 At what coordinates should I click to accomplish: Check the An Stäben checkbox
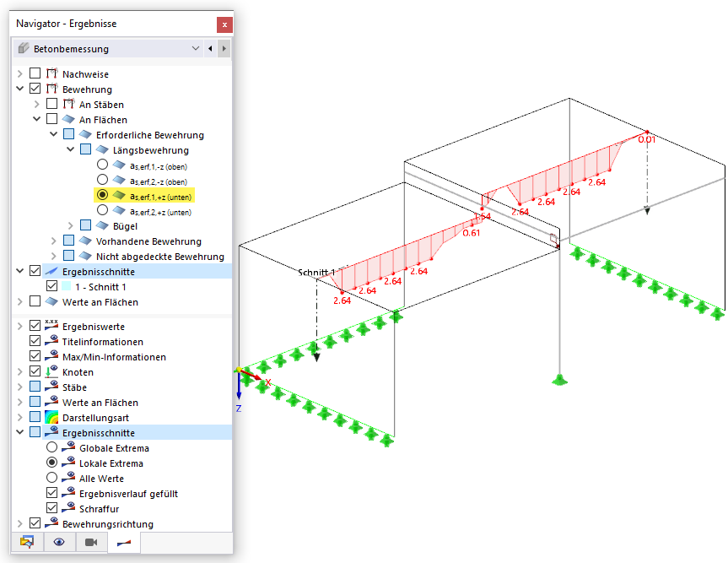coord(52,104)
